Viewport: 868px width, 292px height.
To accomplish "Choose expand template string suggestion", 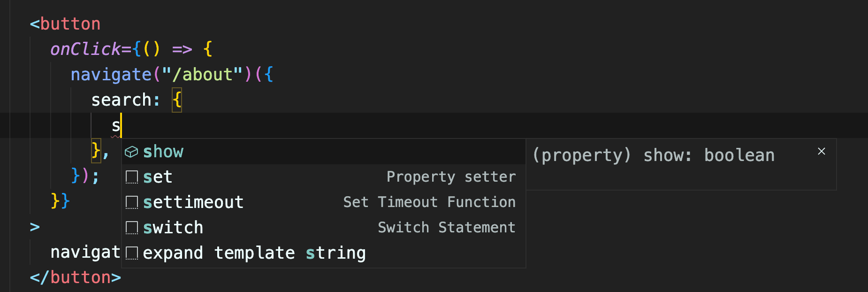I will [324, 253].
